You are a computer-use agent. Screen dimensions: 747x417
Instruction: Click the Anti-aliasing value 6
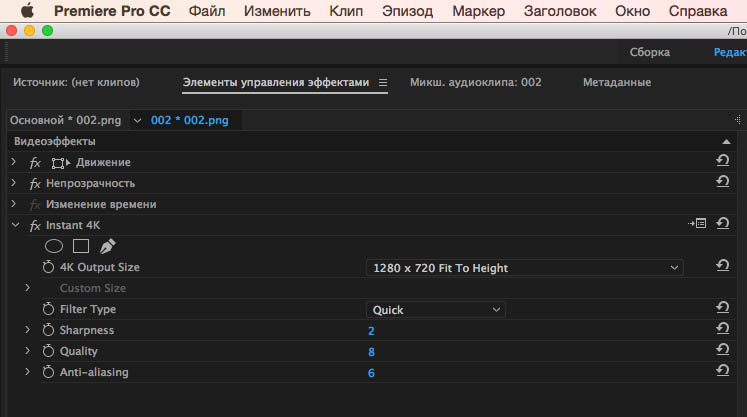[x=371, y=373]
